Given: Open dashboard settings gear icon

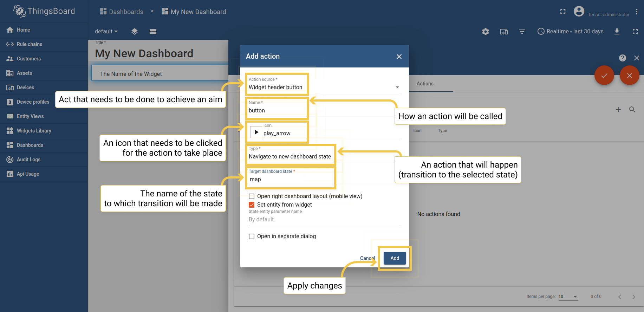Looking at the screenshot, I should [486, 32].
